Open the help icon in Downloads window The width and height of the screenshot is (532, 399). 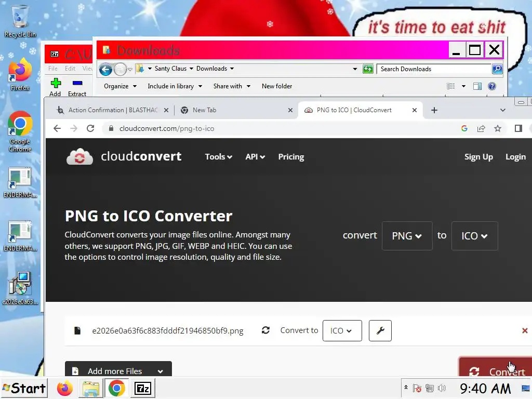tap(491, 86)
